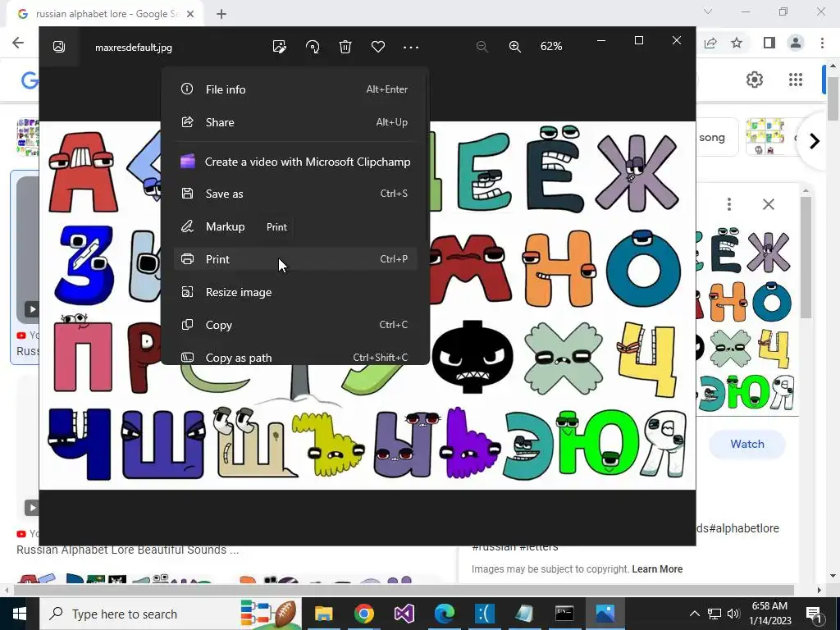This screenshot has width=840, height=630.
Task: Open the Learn More copyright link
Action: 657,569
